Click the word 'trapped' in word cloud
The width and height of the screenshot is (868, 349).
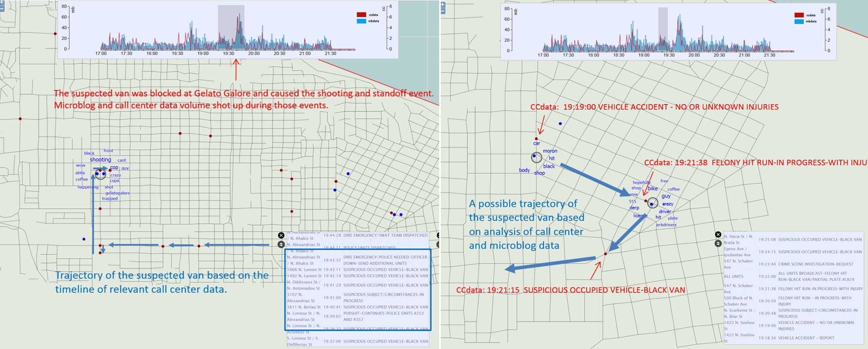click(110, 199)
